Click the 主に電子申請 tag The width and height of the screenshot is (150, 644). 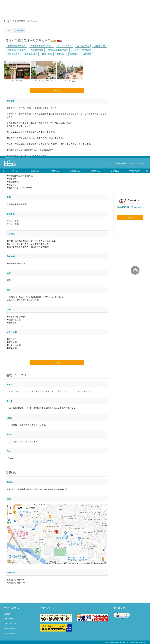[83, 46]
